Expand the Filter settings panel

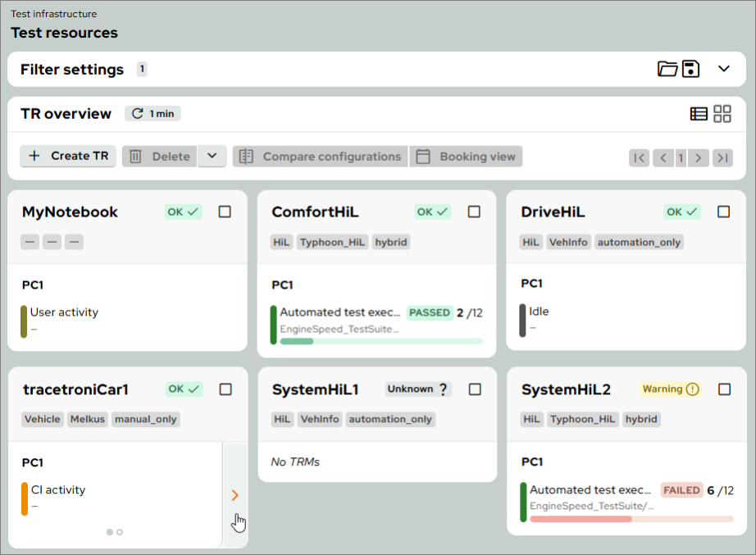tap(723, 69)
